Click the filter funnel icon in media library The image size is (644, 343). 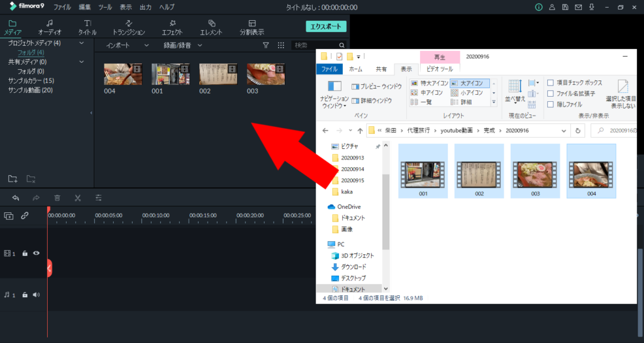pos(265,45)
